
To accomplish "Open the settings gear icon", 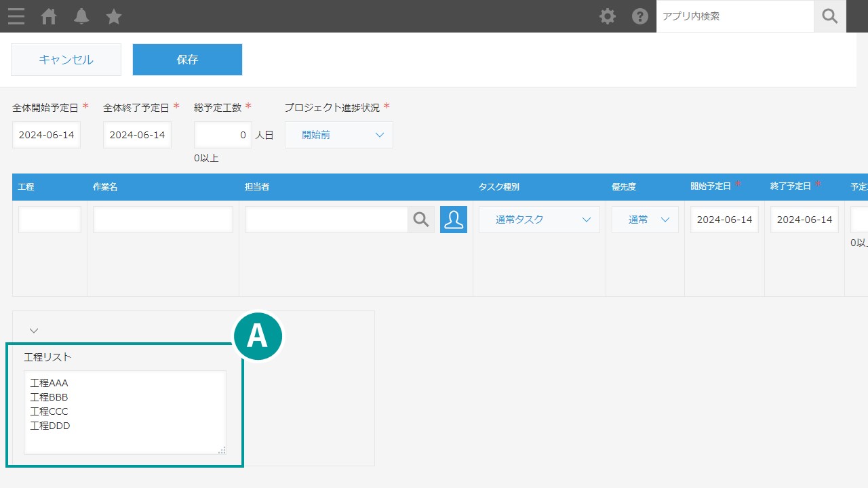I will tap(608, 16).
